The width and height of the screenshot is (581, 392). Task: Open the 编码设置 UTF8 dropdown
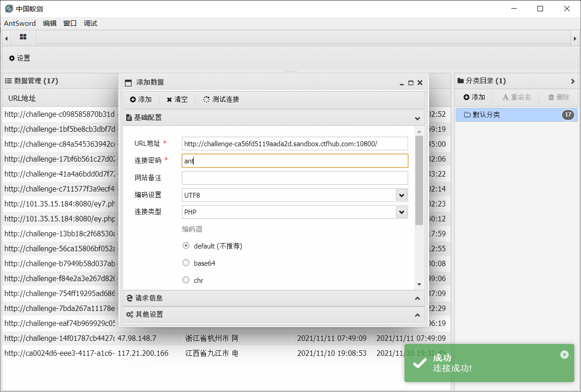[x=401, y=195]
